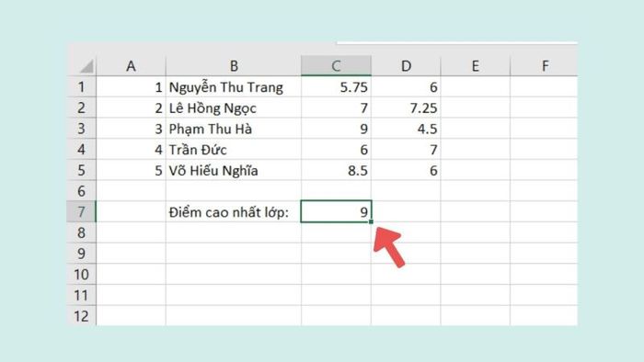Click cell containing Lê Hồng Ngọc
Viewport: 644px width, 362px height.
(234, 107)
